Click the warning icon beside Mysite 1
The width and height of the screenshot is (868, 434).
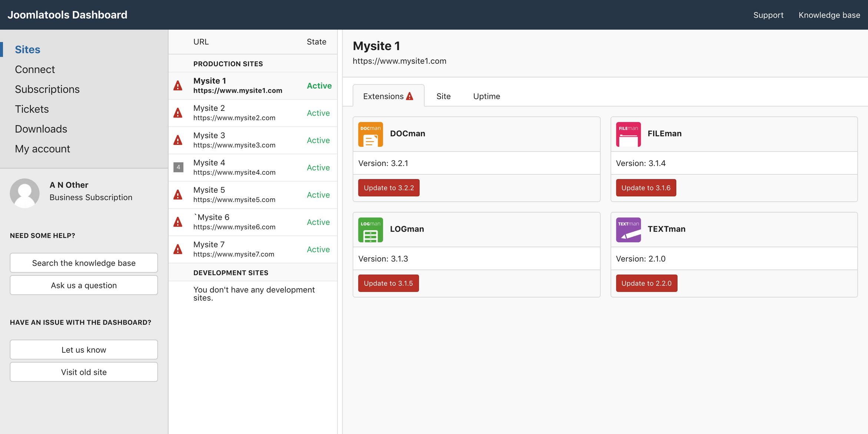coord(178,86)
